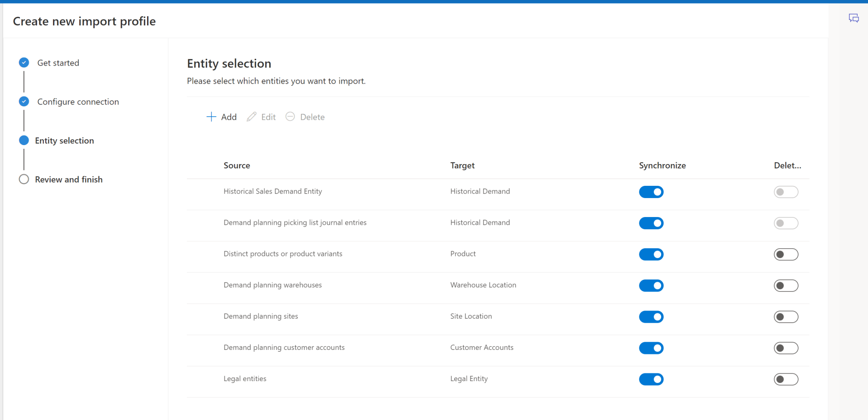Viewport: 868px width, 420px height.
Task: Enable Delete toggle for Distinct products row
Action: point(786,255)
